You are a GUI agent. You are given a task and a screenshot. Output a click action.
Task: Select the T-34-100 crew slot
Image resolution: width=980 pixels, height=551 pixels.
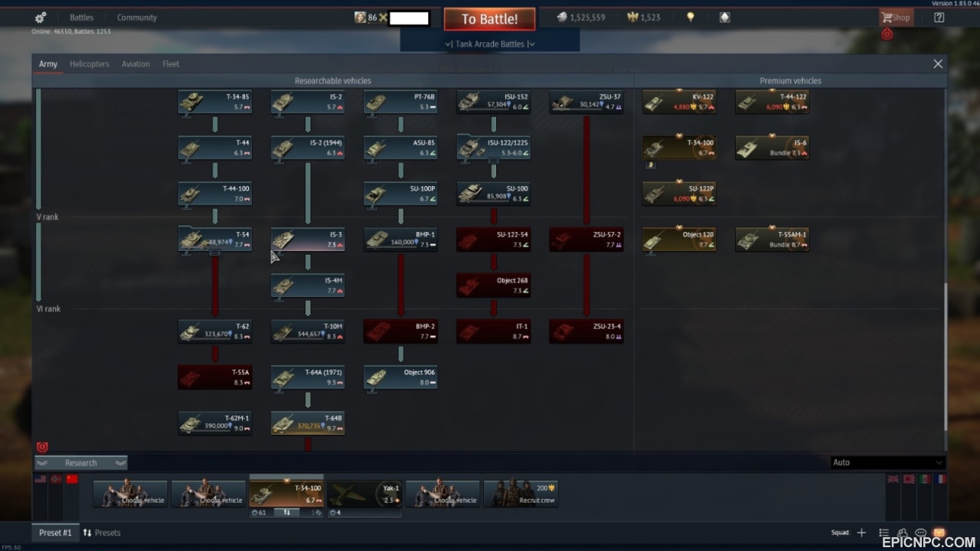[286, 494]
